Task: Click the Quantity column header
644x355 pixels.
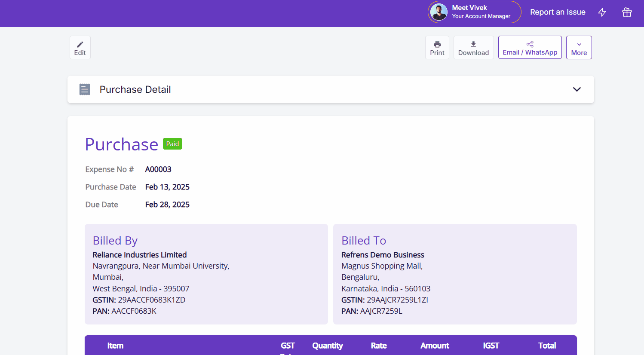Action: pyautogui.click(x=328, y=346)
